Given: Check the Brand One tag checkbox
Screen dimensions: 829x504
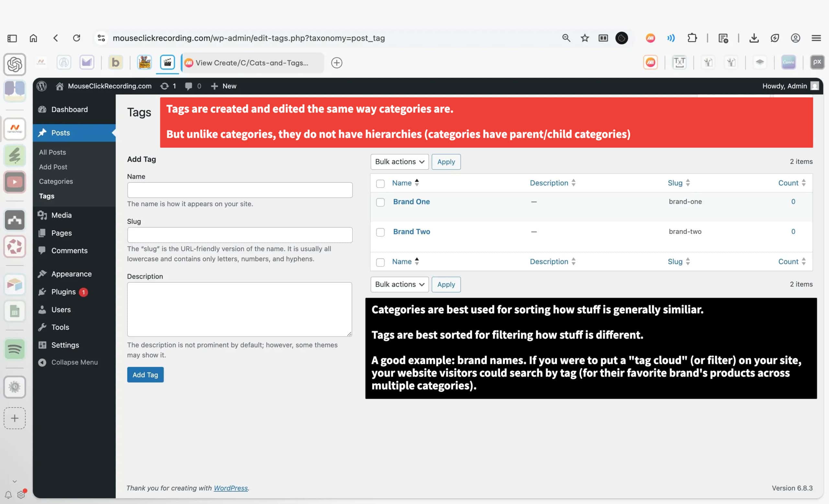Looking at the screenshot, I should click(x=380, y=202).
